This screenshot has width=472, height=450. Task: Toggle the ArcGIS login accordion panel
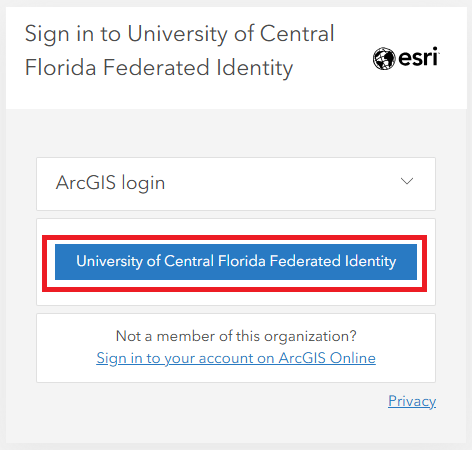(236, 184)
